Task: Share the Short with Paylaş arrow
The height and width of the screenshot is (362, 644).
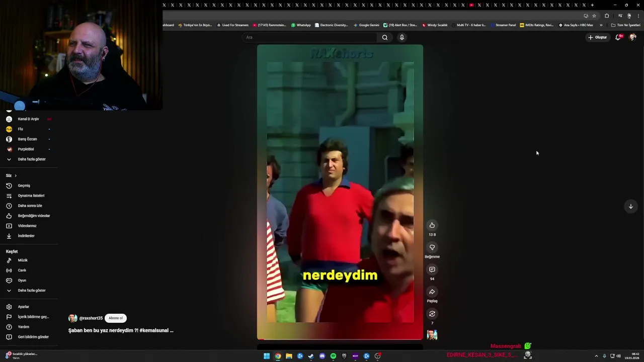Action: pyautogui.click(x=432, y=292)
